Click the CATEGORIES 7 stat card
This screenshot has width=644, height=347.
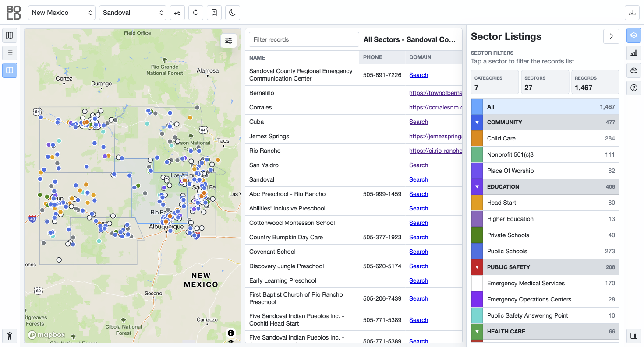[495, 82]
